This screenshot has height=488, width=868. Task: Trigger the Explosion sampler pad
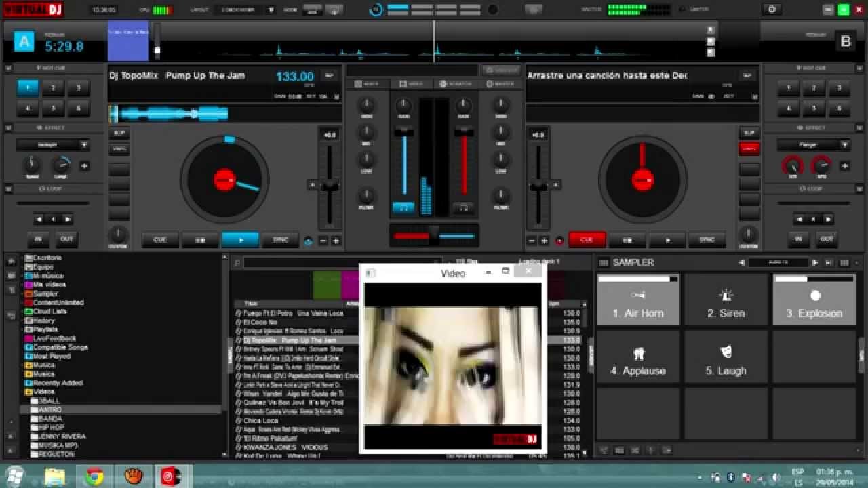(814, 300)
